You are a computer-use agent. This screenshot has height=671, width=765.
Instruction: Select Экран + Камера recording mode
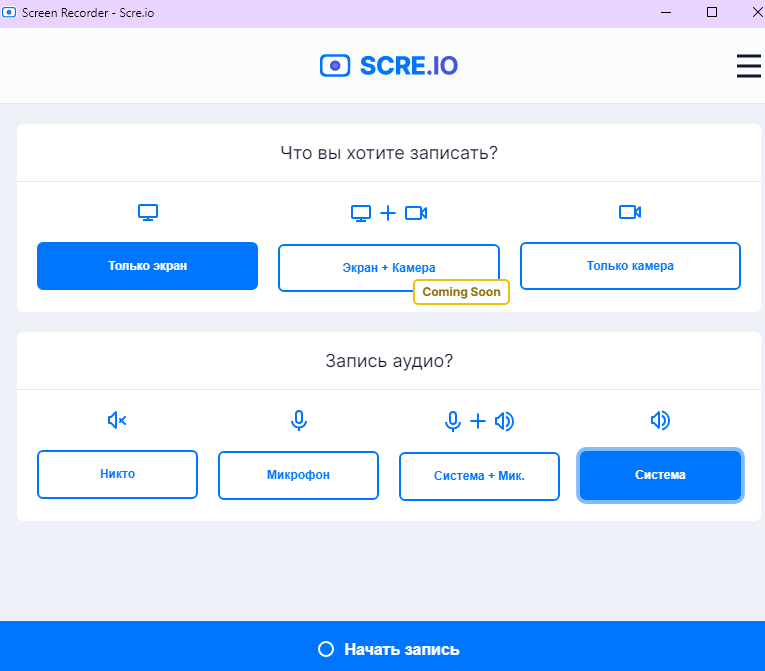[x=389, y=267]
